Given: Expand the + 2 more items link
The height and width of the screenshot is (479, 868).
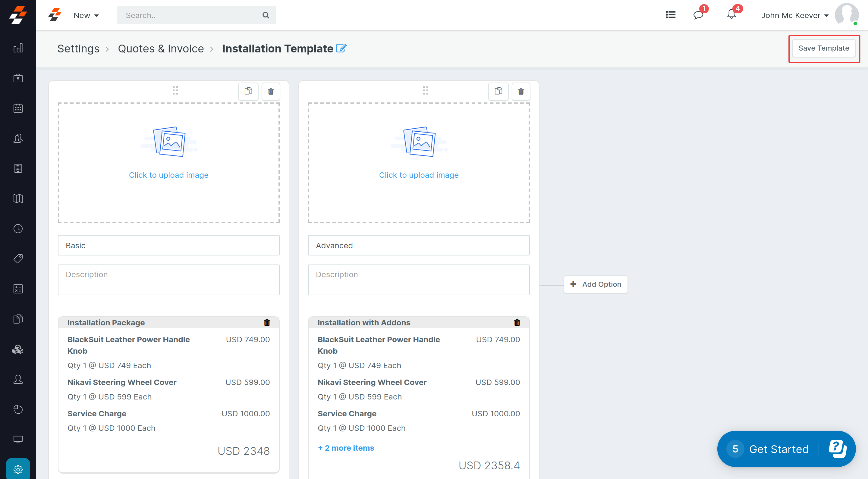Looking at the screenshot, I should 346,448.
